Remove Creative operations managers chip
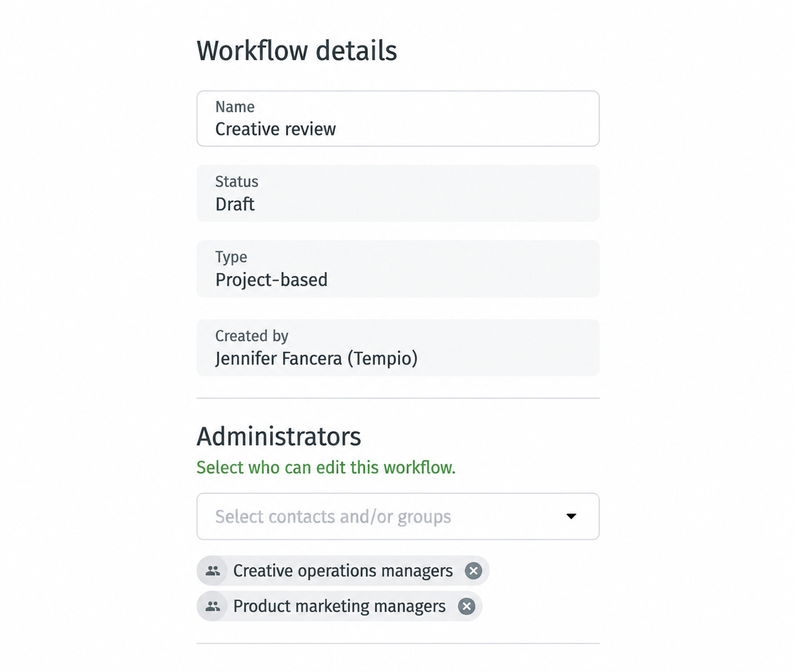Viewport: 794px width, 672px height. point(474,571)
